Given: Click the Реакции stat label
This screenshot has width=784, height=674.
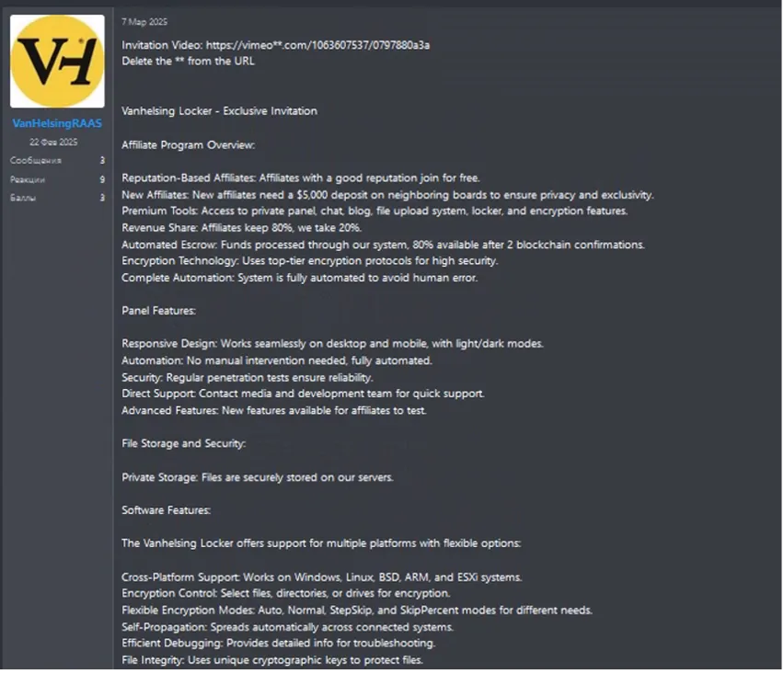Looking at the screenshot, I should click(28, 179).
